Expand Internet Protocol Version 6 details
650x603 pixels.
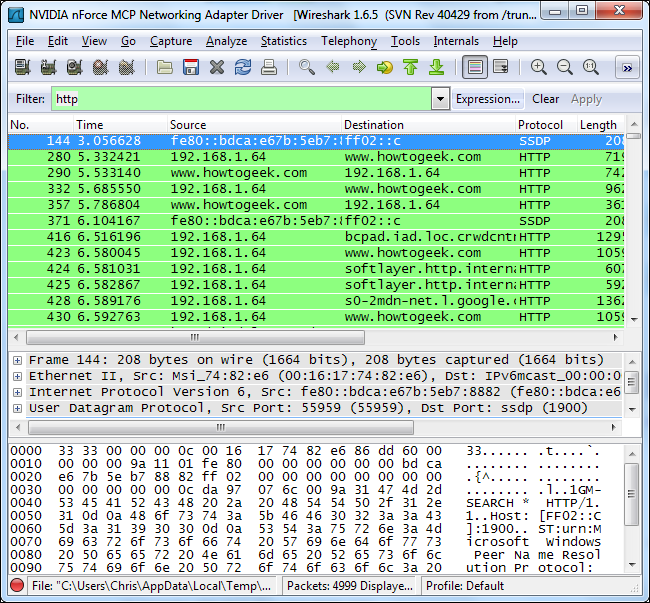click(17, 392)
